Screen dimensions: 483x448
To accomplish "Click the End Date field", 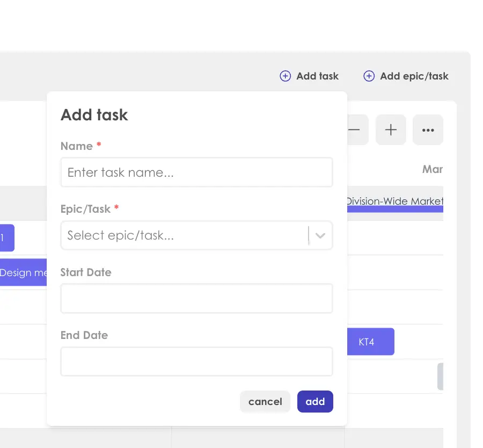I will pyautogui.click(x=196, y=361).
